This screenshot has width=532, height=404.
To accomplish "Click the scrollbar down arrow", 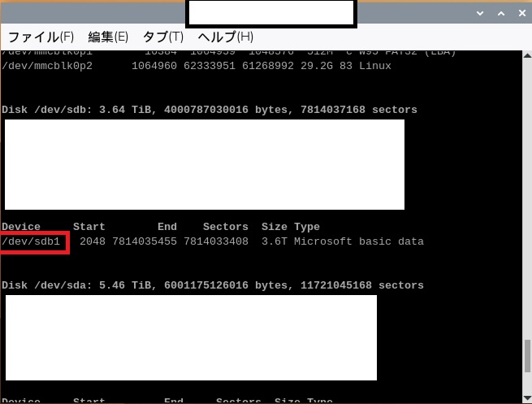I will (526, 397).
